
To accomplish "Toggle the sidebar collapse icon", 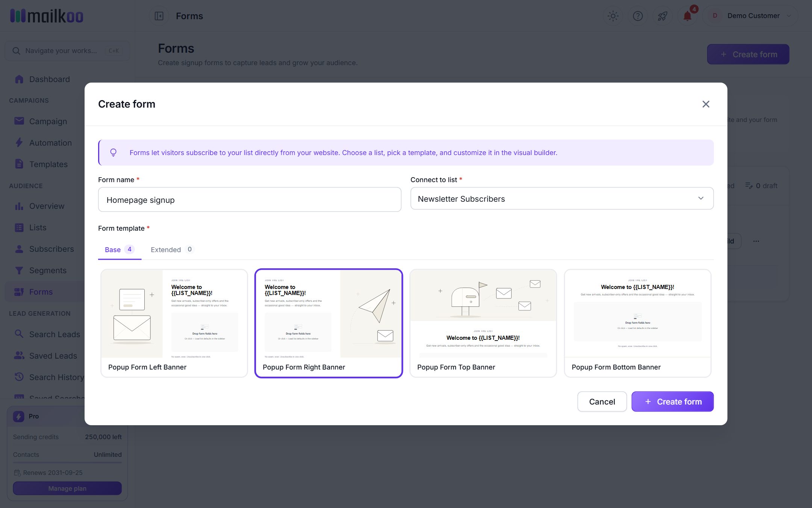I will tap(159, 16).
